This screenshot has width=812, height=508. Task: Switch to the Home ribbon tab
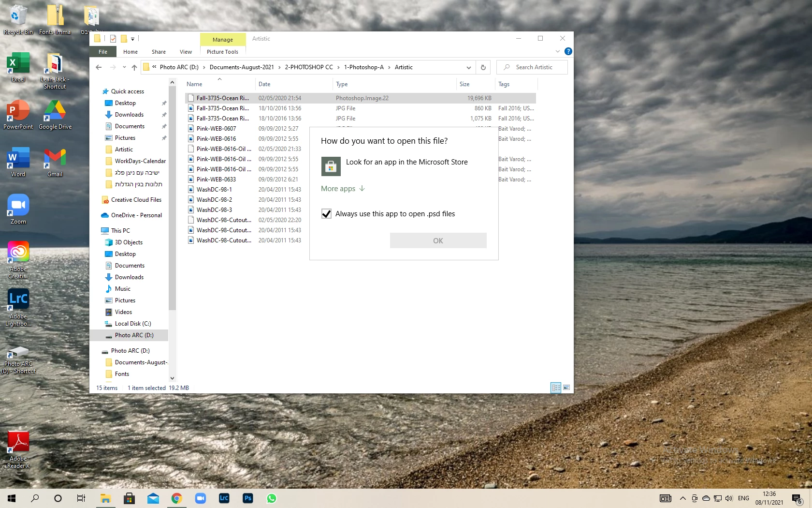click(x=130, y=52)
